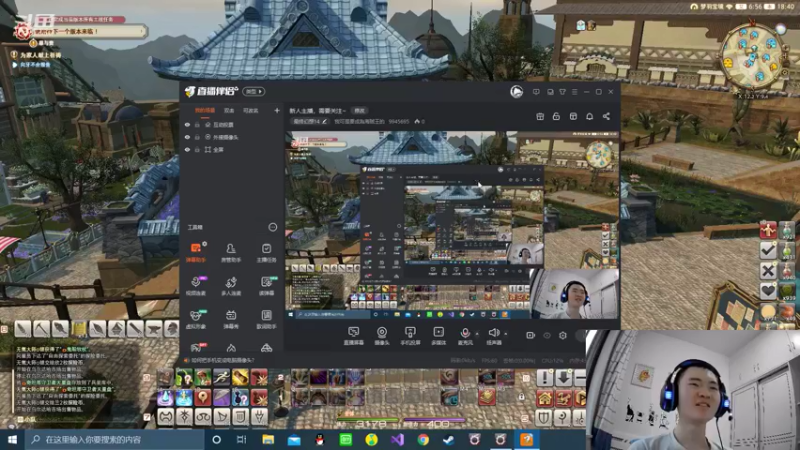The width and height of the screenshot is (800, 450).
Task: Open Google Chrome from the taskbar
Action: tap(423, 439)
